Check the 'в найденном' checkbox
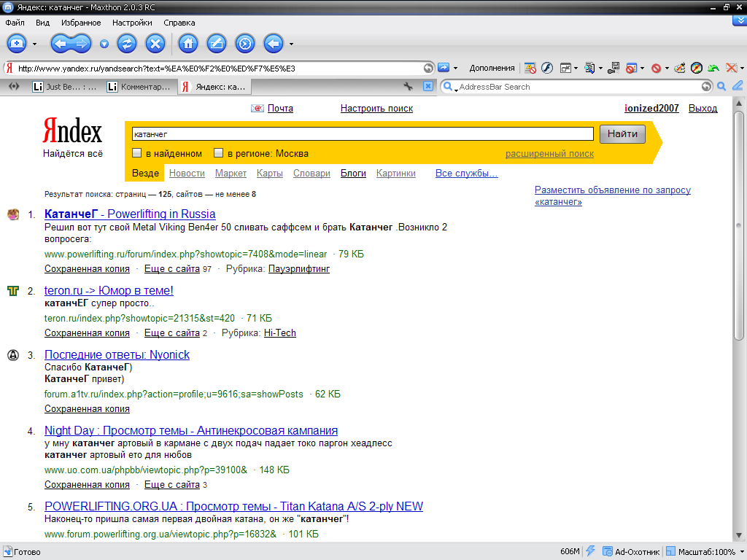The image size is (747, 560). [137, 153]
